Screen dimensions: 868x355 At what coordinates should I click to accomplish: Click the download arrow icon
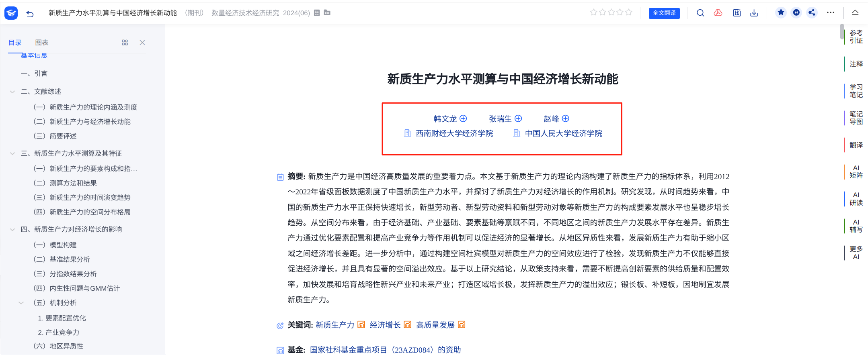[754, 13]
